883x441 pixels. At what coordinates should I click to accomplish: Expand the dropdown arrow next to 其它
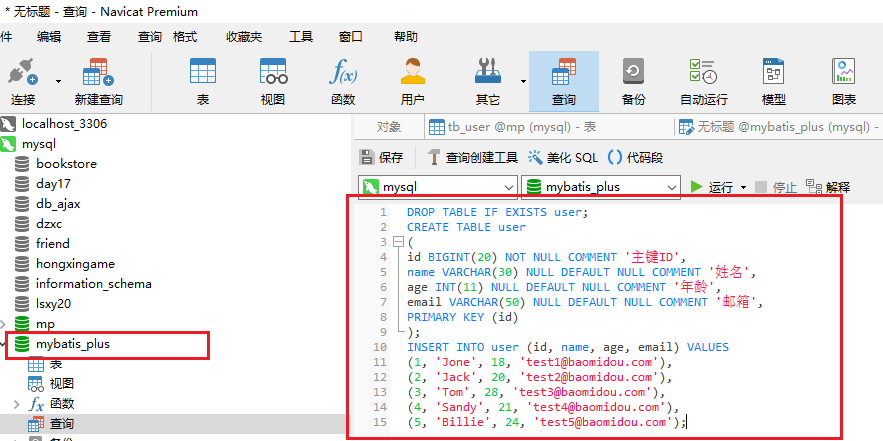[523, 82]
